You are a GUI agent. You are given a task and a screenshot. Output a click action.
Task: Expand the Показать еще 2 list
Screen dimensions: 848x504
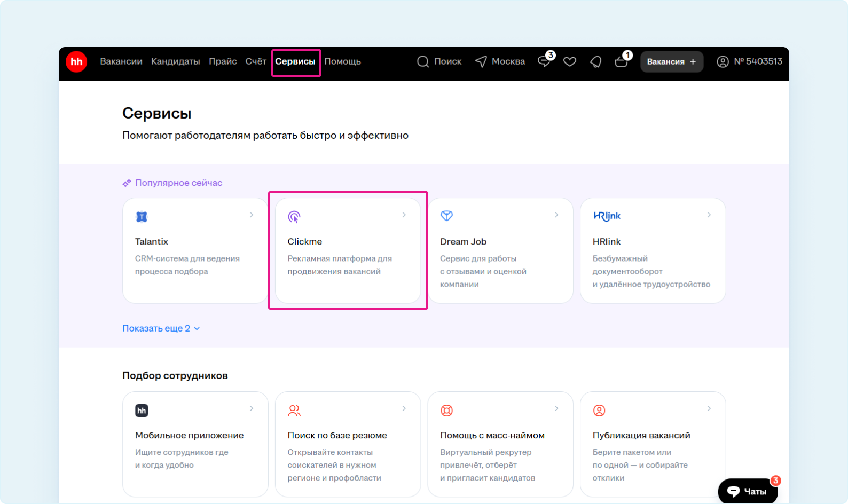[x=161, y=328]
